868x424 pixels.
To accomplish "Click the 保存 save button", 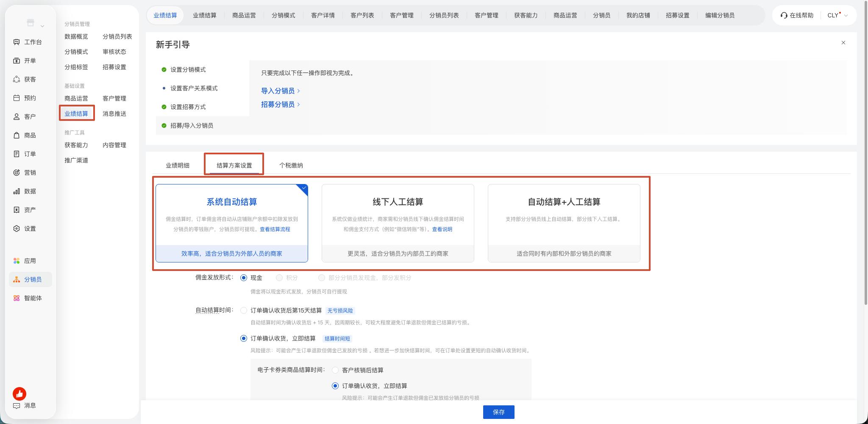I will pyautogui.click(x=499, y=412).
